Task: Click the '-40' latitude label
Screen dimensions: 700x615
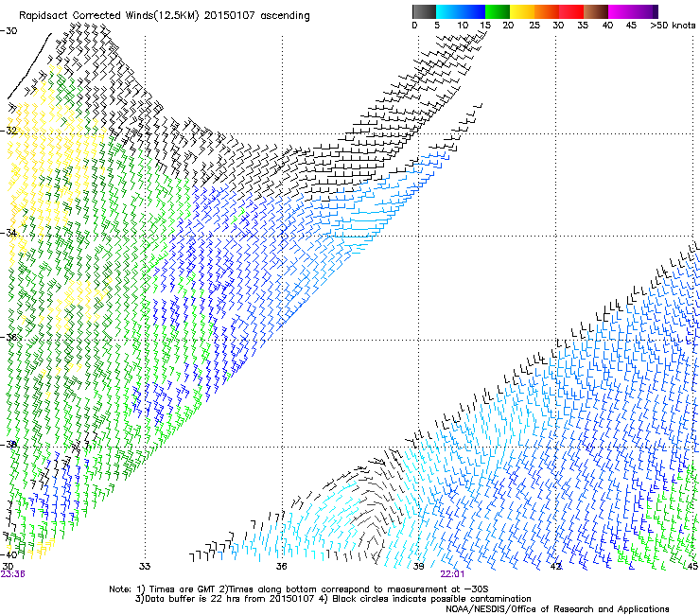Action: pyautogui.click(x=9, y=555)
